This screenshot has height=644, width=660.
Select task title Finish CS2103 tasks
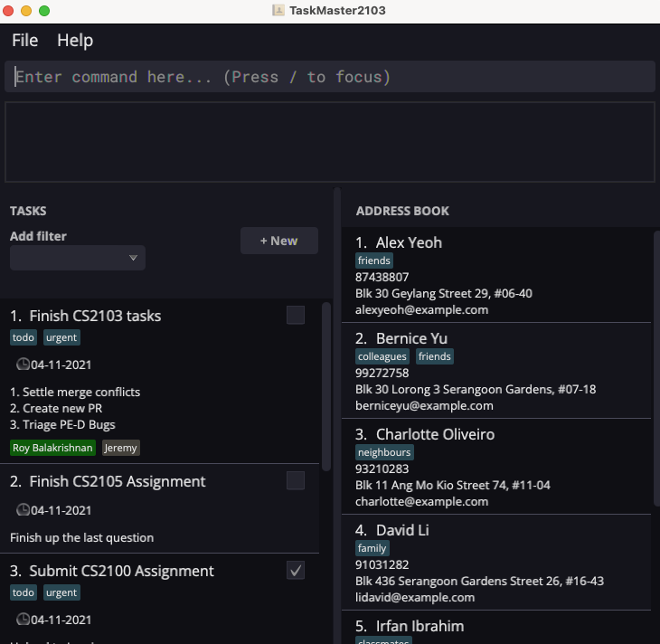tap(95, 316)
